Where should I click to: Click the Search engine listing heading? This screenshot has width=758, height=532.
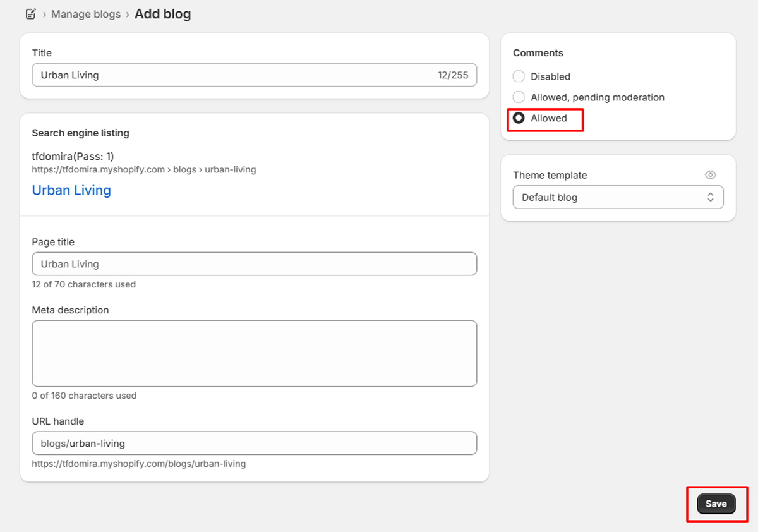coord(81,133)
